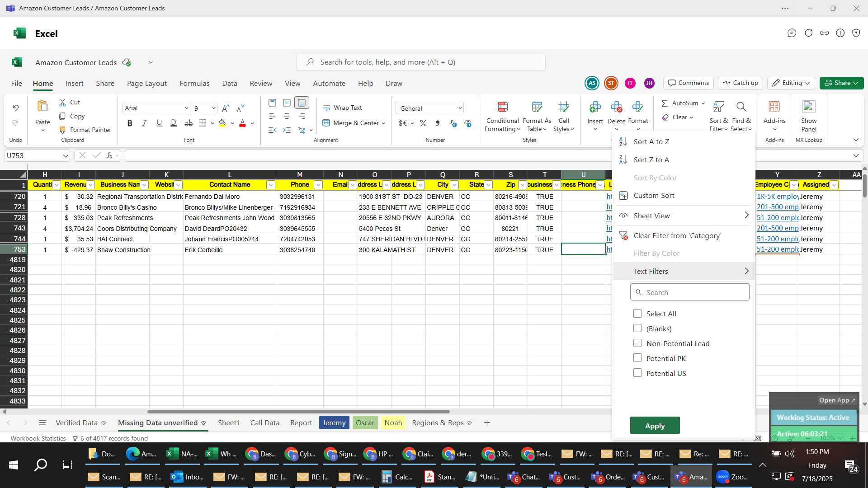Open the Windows Start button

click(14, 465)
